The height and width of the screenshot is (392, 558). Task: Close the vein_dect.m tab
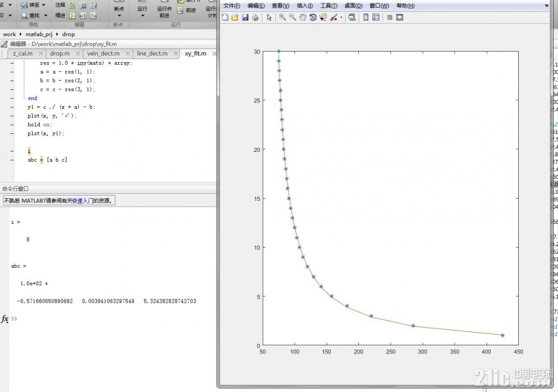point(127,53)
